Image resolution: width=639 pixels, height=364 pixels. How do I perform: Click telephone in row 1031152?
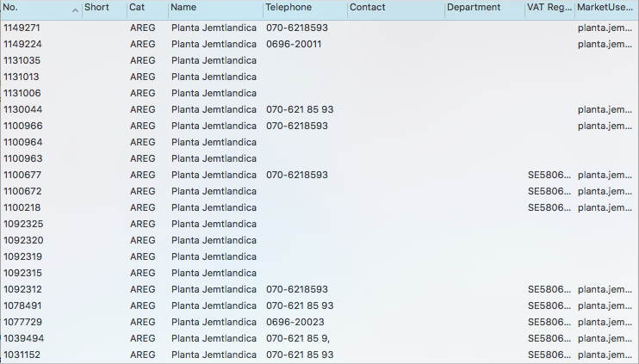tap(300, 355)
